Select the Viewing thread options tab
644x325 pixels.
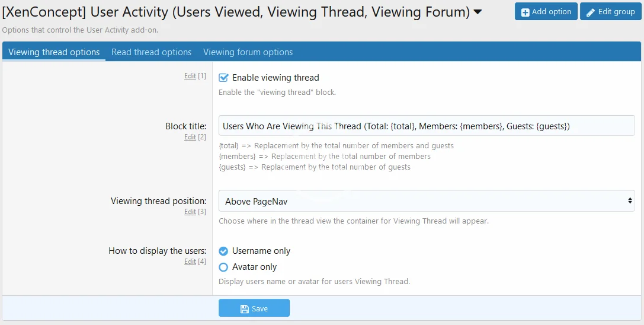(x=54, y=52)
